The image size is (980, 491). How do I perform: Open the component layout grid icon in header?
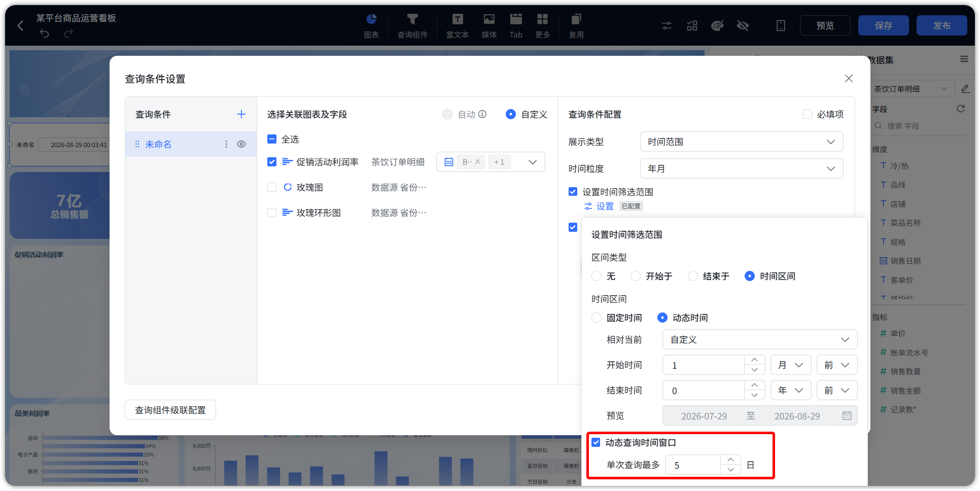click(x=692, y=25)
